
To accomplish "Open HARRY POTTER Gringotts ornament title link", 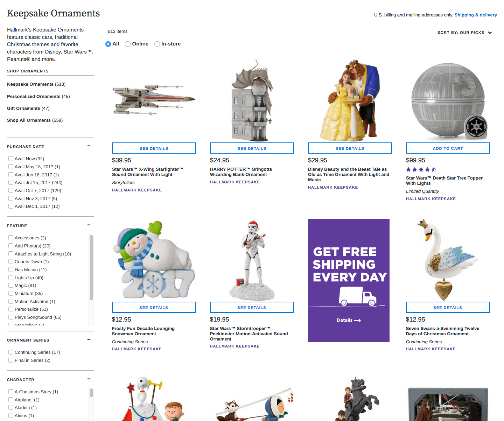I will pyautogui.click(x=241, y=172).
